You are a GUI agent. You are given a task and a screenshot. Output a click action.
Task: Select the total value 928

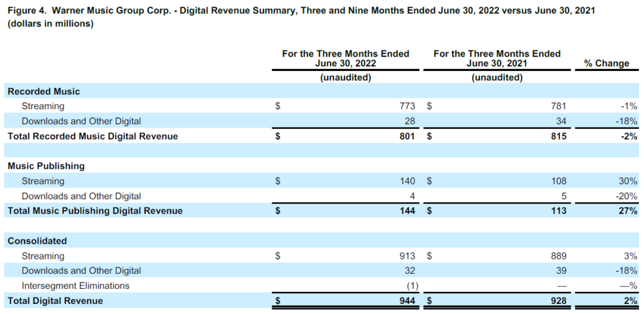(559, 300)
